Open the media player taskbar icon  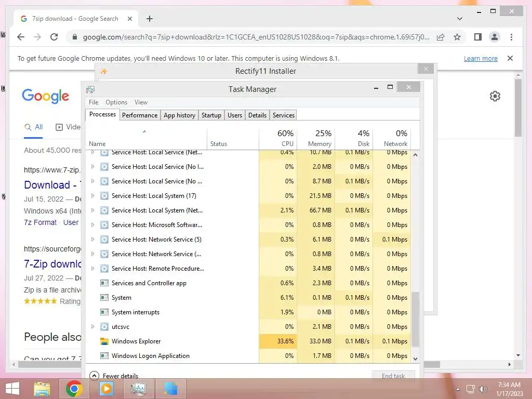(x=106, y=389)
